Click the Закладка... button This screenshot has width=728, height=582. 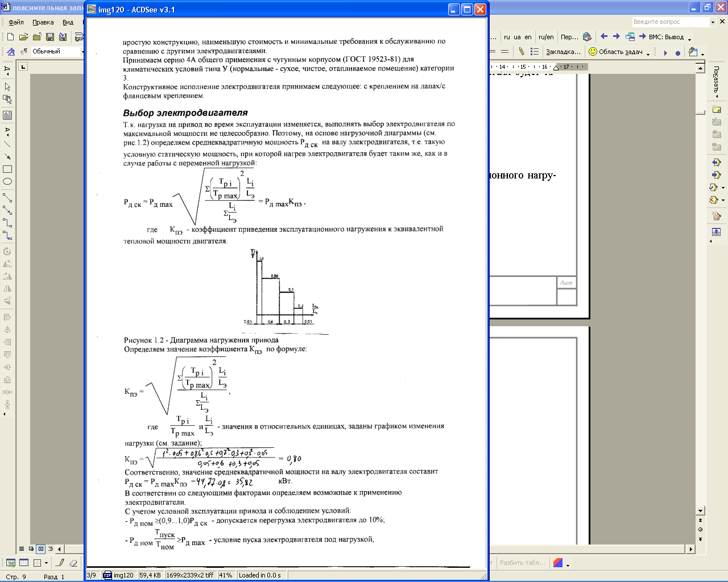click(x=563, y=52)
